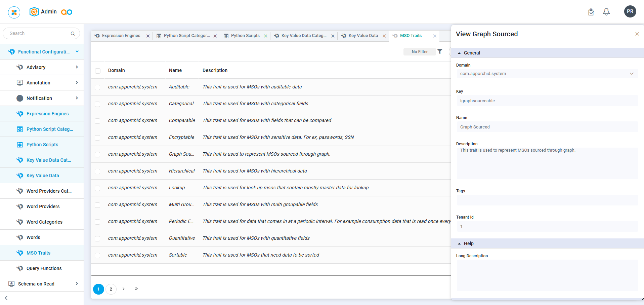The image size is (644, 305).
Task: Click the app launcher icon in header
Action: 14,12
